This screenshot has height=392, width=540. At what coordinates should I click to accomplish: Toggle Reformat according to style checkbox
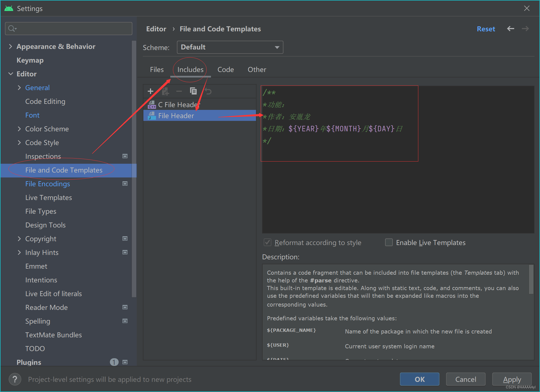coord(267,242)
